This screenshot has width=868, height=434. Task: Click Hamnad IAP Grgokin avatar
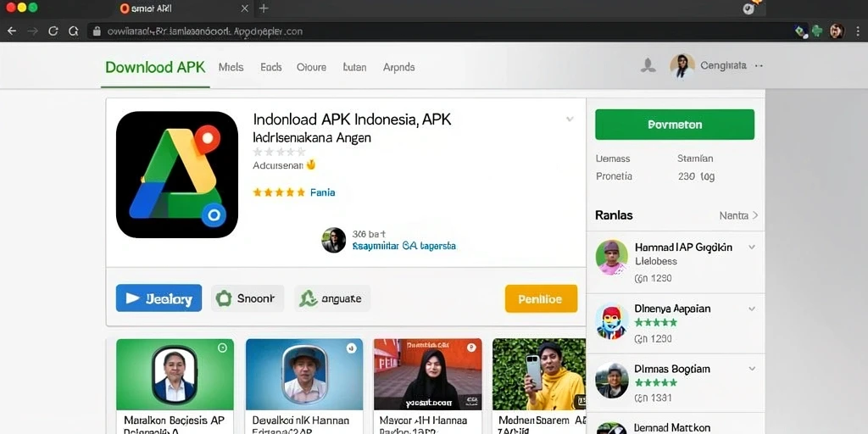(612, 258)
